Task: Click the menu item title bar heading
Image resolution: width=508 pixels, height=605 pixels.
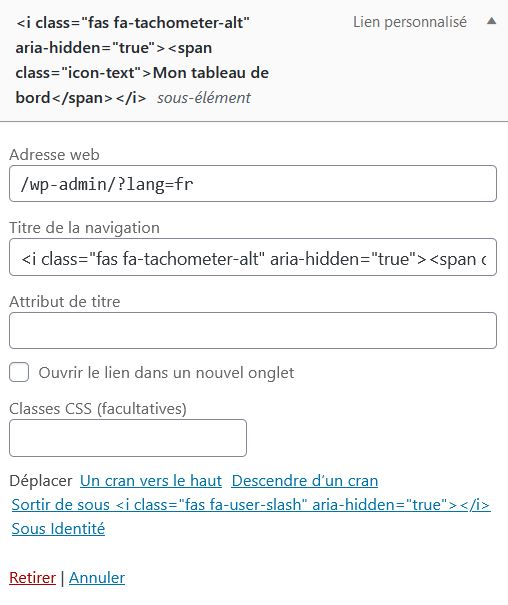Action: 142,60
